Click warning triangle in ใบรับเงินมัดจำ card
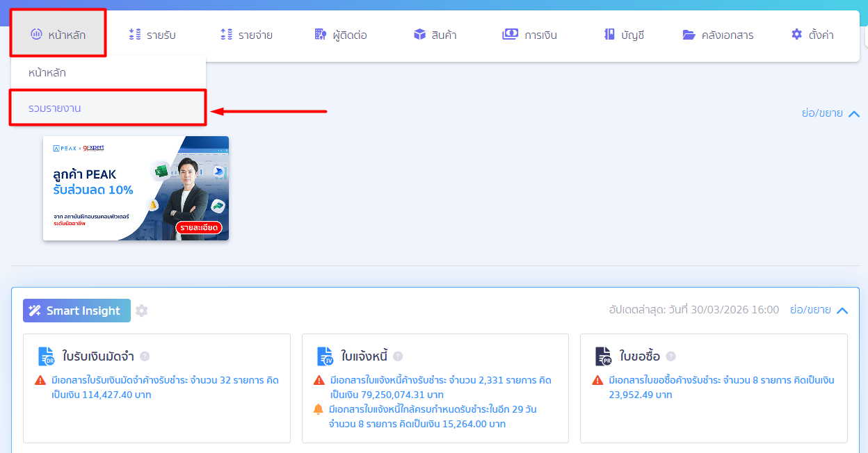868x453 pixels. 40,380
